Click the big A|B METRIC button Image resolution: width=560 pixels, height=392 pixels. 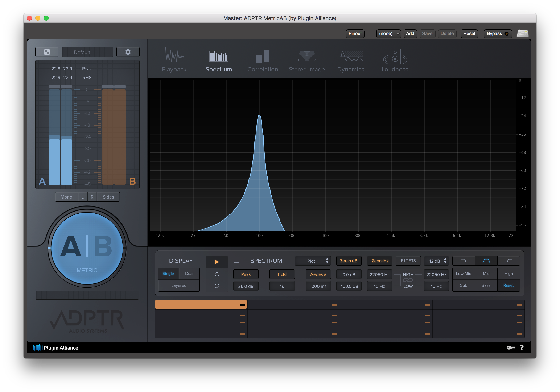coord(87,248)
